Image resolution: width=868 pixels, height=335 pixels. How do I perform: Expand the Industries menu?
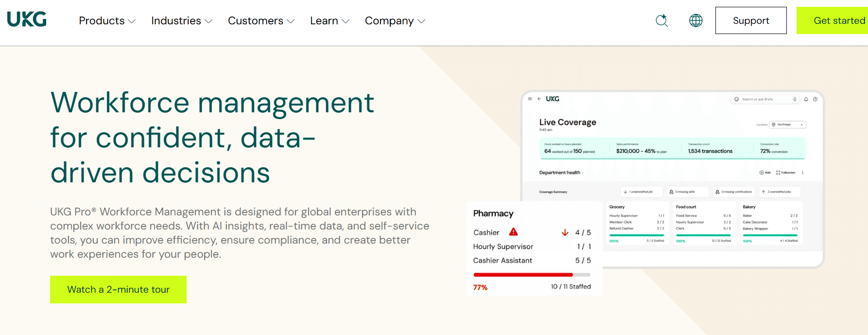click(182, 21)
